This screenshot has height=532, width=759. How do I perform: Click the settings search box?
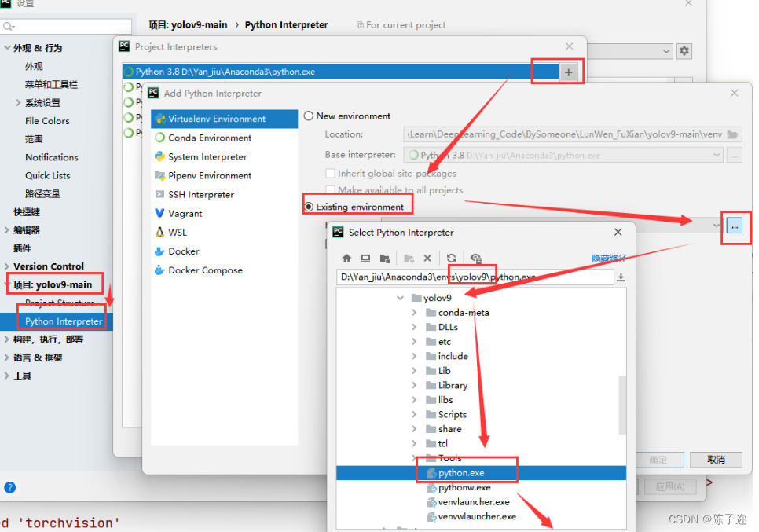66,26
